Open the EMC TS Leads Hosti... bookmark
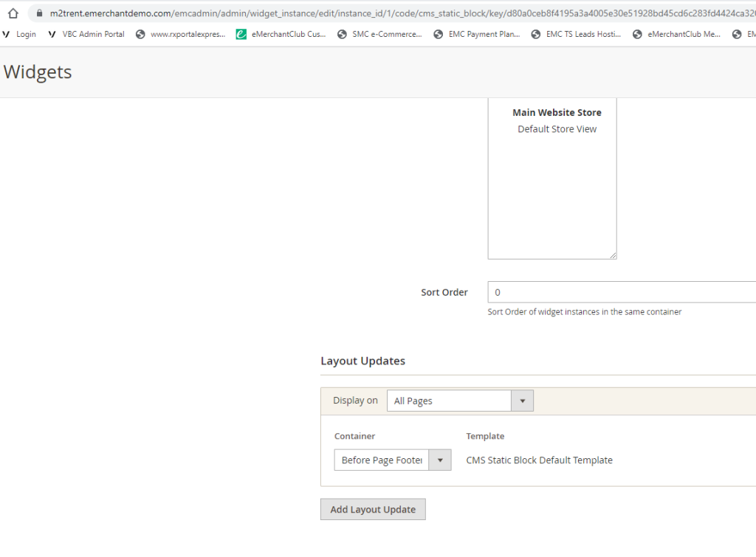 [576, 34]
